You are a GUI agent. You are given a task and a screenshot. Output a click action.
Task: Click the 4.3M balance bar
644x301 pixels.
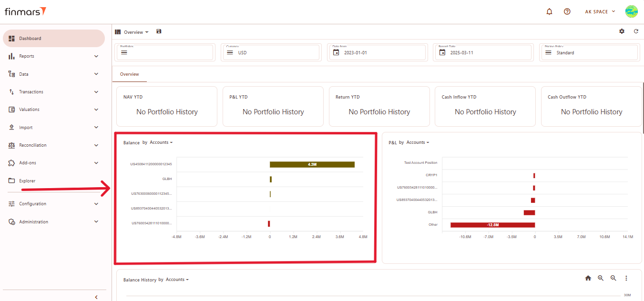pos(312,164)
